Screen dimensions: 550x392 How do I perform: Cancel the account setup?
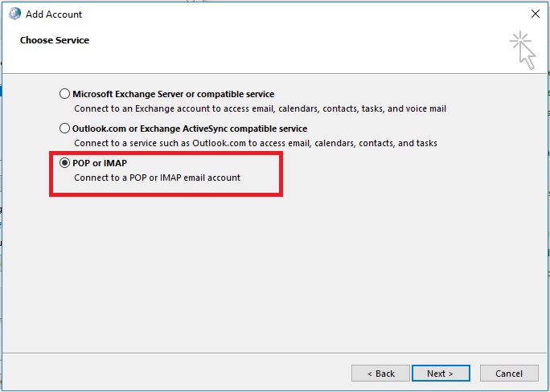(x=509, y=374)
